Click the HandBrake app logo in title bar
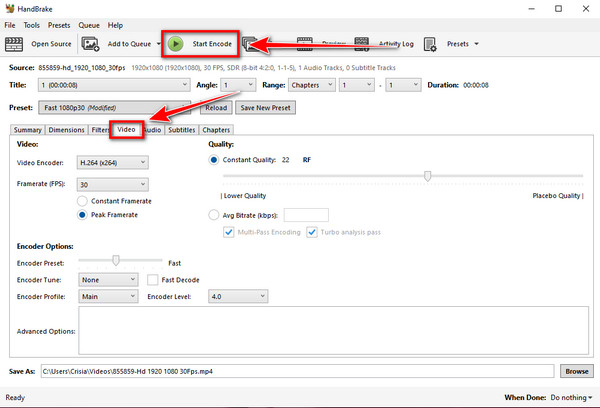This screenshot has height=408, width=600. pyautogui.click(x=10, y=8)
